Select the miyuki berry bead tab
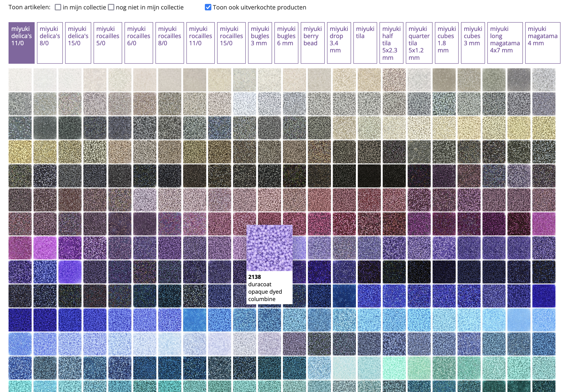 [313, 43]
